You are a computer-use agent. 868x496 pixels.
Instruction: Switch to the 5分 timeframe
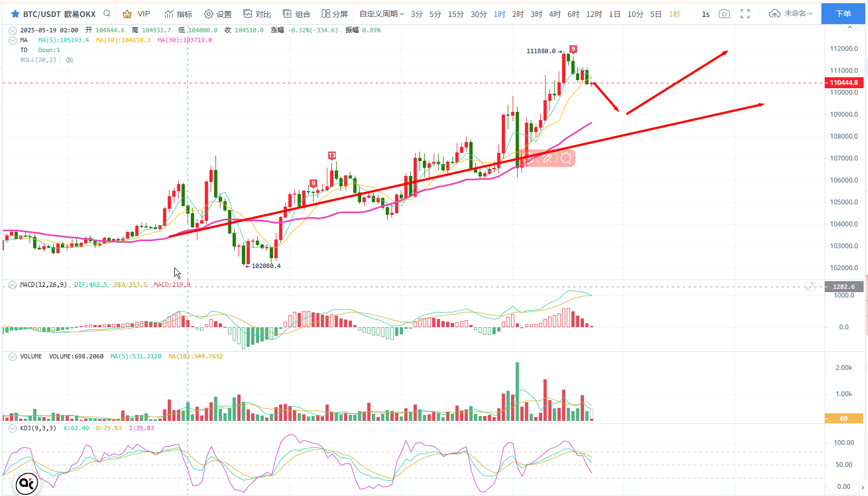pyautogui.click(x=435, y=14)
